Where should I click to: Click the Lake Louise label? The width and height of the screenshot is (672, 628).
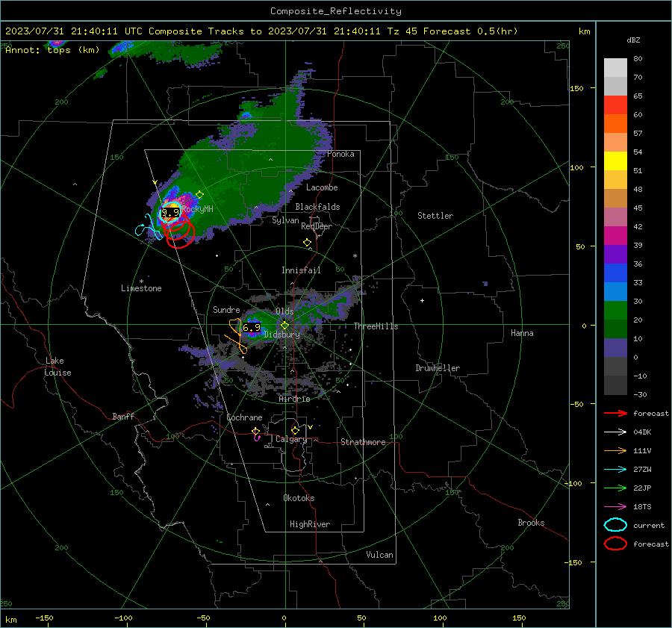[57, 367]
